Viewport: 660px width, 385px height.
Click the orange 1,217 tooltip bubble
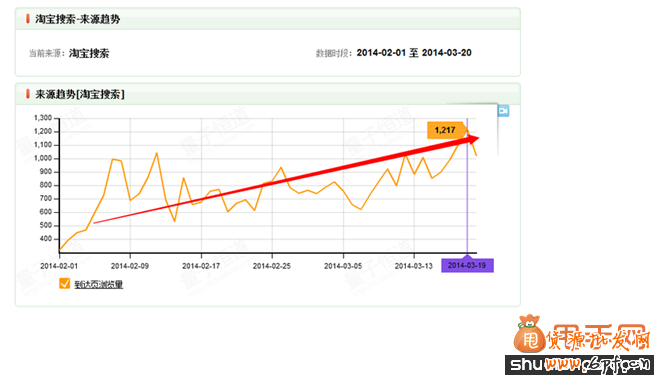click(446, 130)
